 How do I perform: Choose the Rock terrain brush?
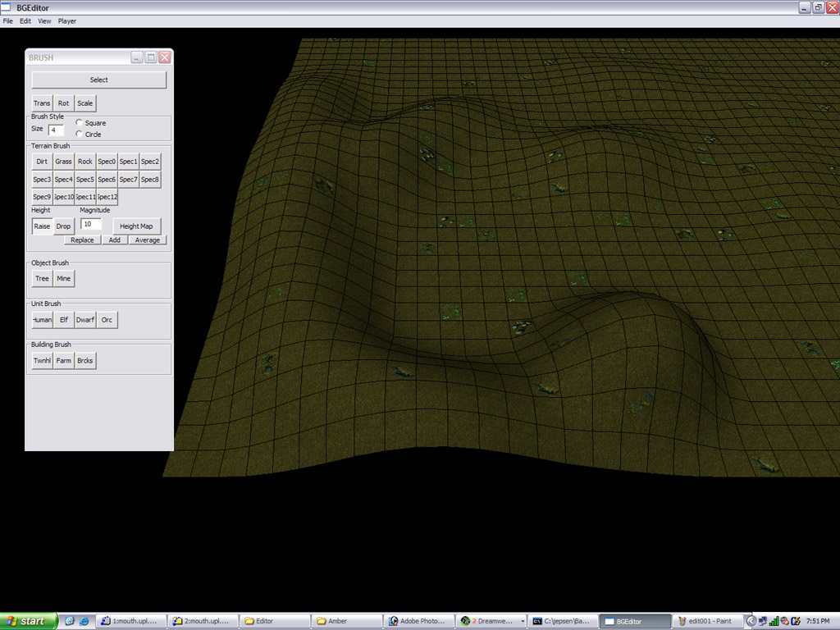pyautogui.click(x=85, y=162)
